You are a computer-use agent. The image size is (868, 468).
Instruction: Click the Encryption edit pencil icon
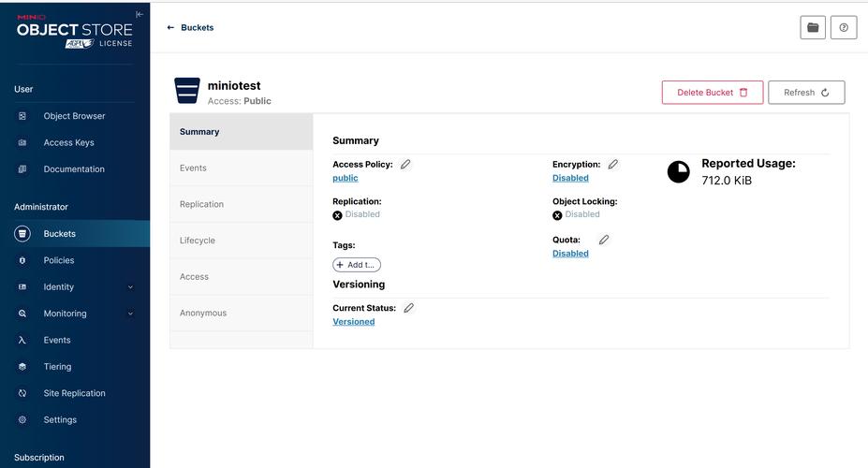coord(613,164)
